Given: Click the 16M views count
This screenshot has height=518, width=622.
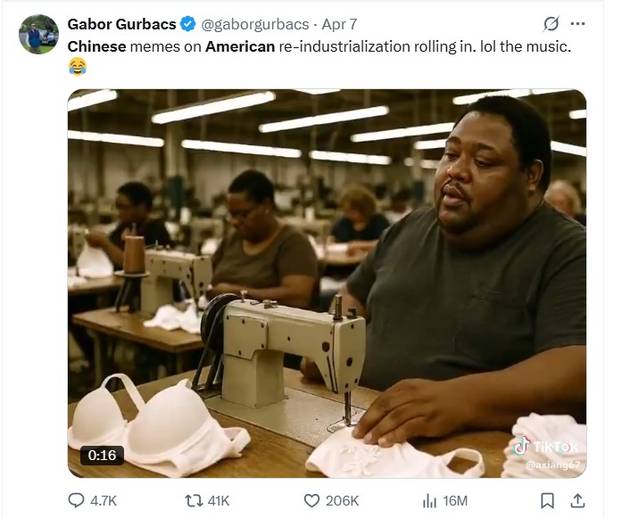Looking at the screenshot, I should point(455,501).
